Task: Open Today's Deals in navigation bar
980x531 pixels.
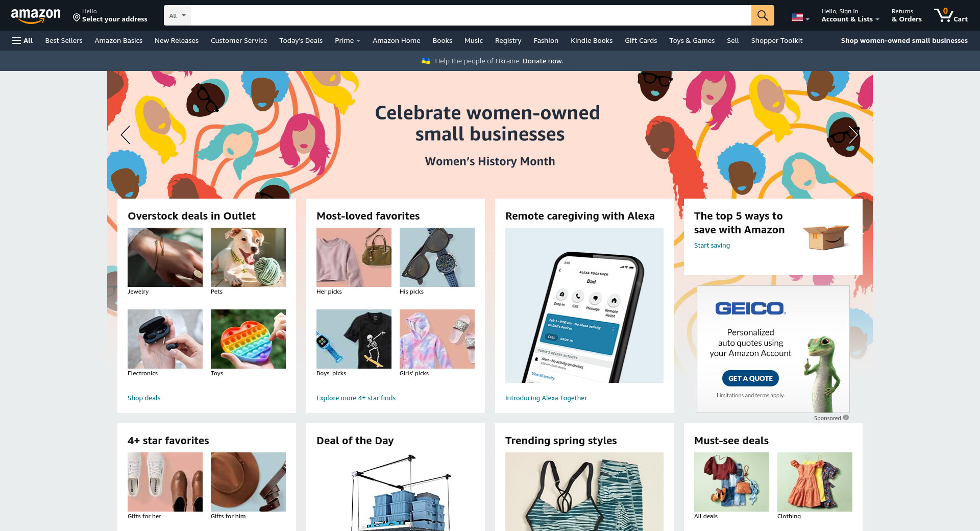Action: point(301,40)
